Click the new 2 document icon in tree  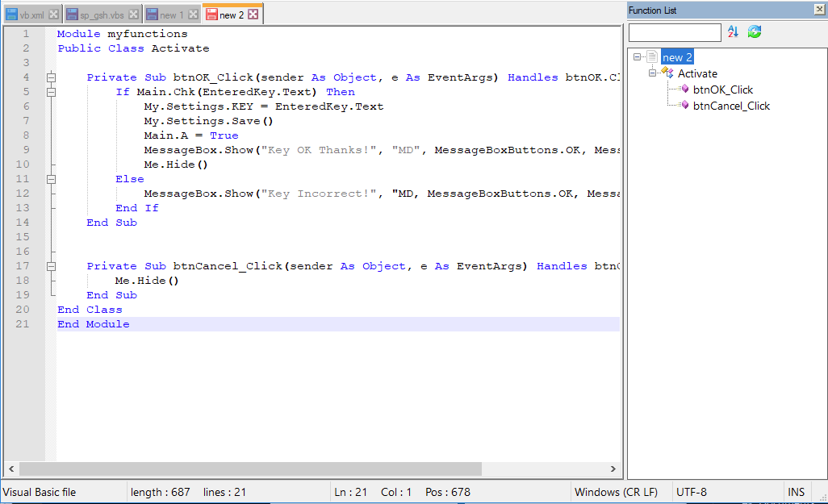pyautogui.click(x=652, y=56)
